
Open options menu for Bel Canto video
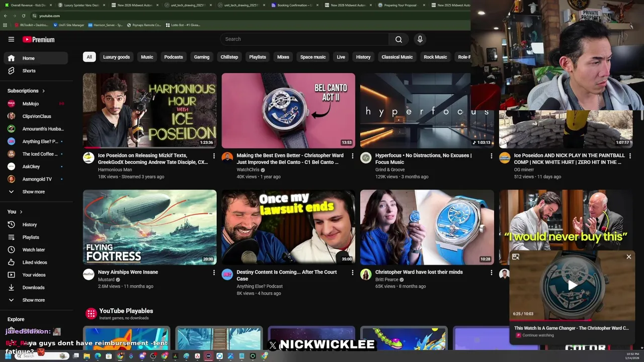coord(353,156)
